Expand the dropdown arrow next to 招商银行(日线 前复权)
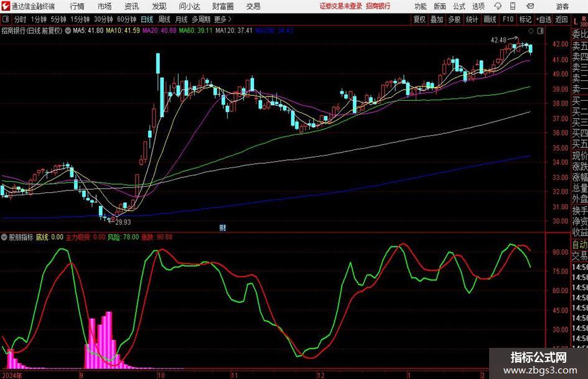Image resolution: width=588 pixels, height=379 pixels. point(68,30)
